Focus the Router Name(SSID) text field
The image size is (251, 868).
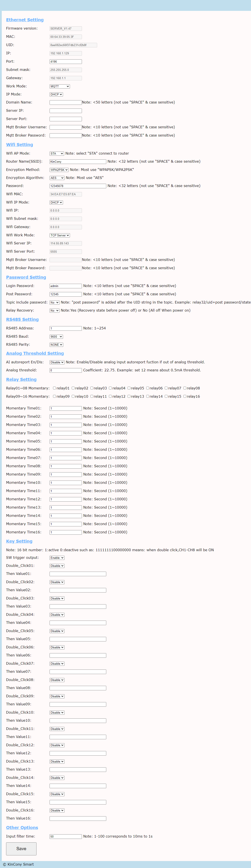point(78,162)
